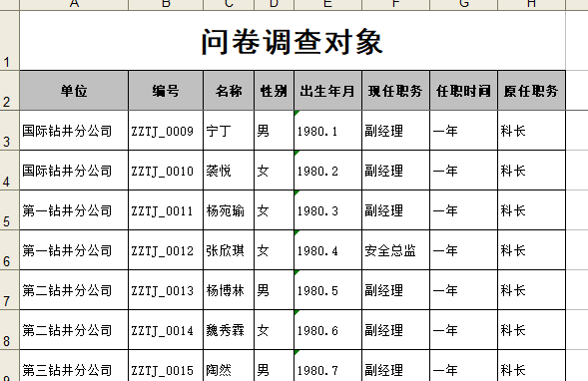Select the 单位 header cell
The height and width of the screenshot is (381, 588).
pyautogui.click(x=74, y=91)
